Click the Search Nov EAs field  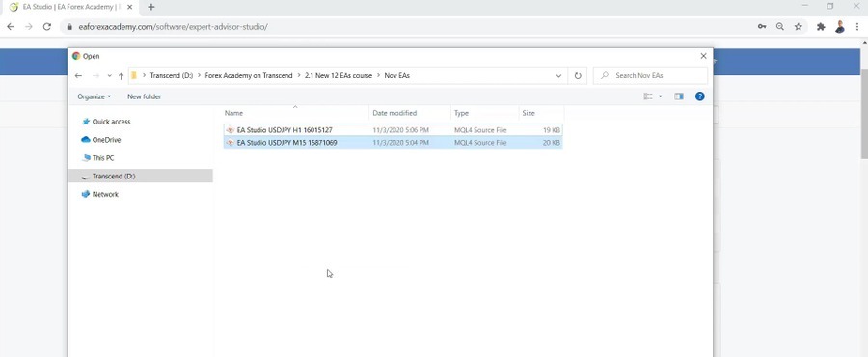click(x=650, y=76)
